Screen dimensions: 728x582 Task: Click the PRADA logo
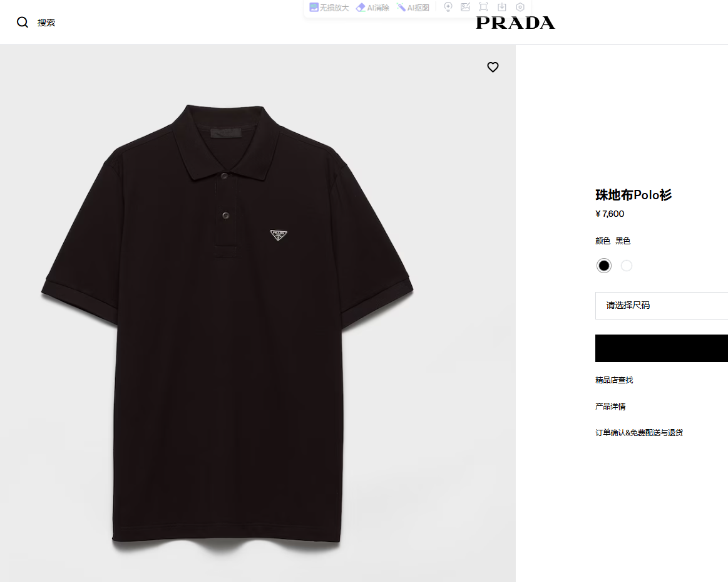pyautogui.click(x=515, y=23)
